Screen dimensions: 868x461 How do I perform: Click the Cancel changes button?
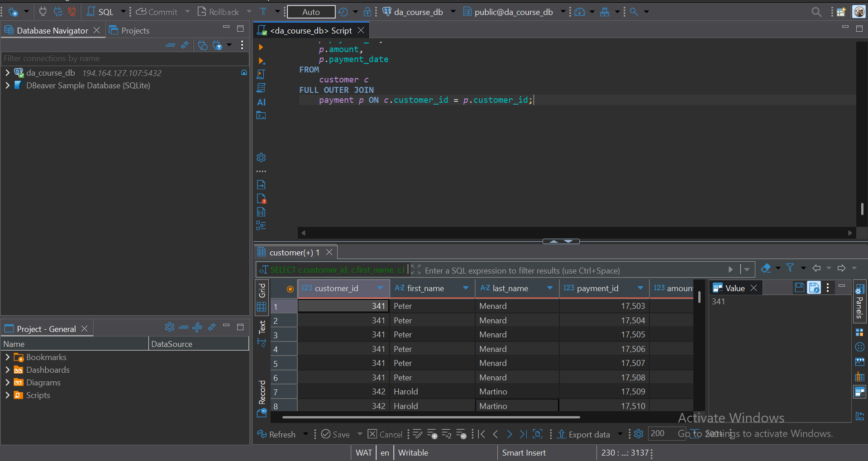pos(385,434)
